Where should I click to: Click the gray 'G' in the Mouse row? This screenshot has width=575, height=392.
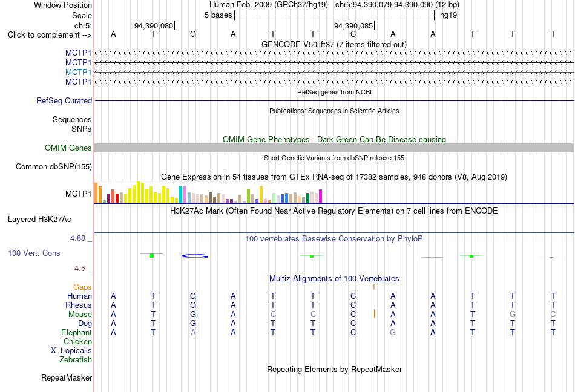(x=513, y=315)
